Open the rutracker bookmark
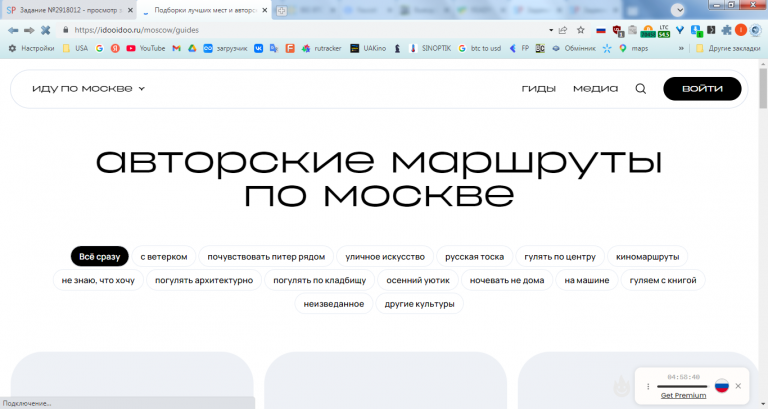The height and width of the screenshot is (409, 768). [322, 48]
